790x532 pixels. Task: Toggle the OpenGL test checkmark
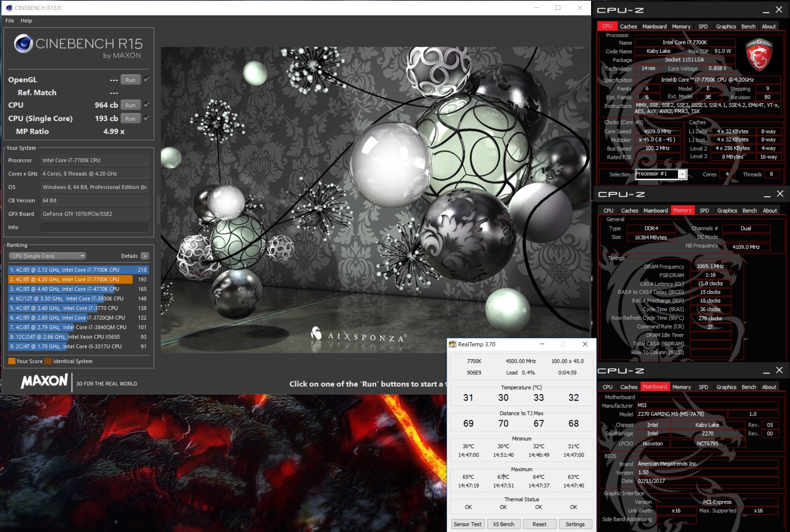point(147,79)
